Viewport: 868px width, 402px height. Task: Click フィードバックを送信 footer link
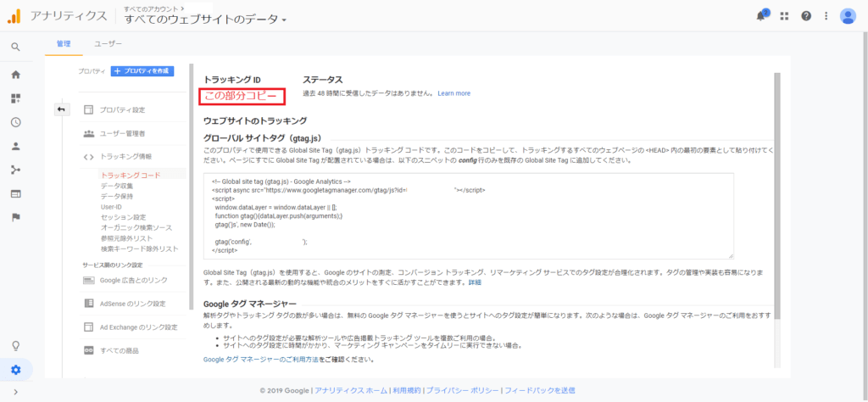pyautogui.click(x=540, y=390)
